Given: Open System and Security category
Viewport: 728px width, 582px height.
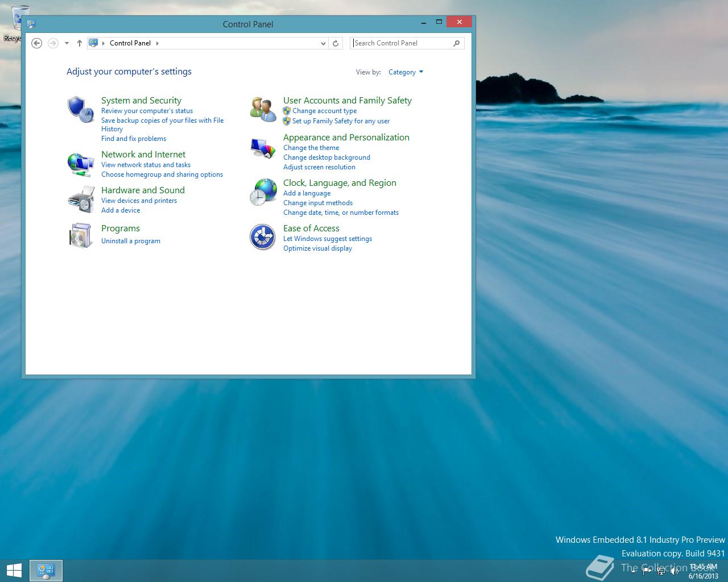Looking at the screenshot, I should pos(141,101).
